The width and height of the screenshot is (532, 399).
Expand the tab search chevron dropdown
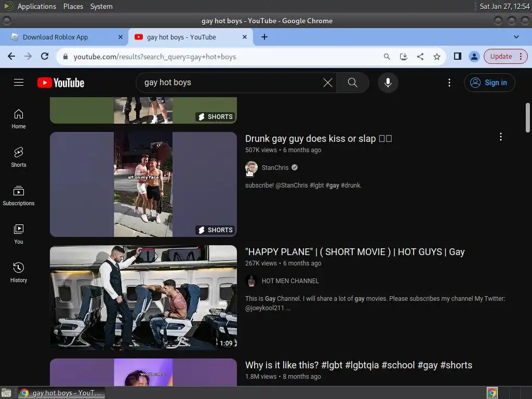516,37
